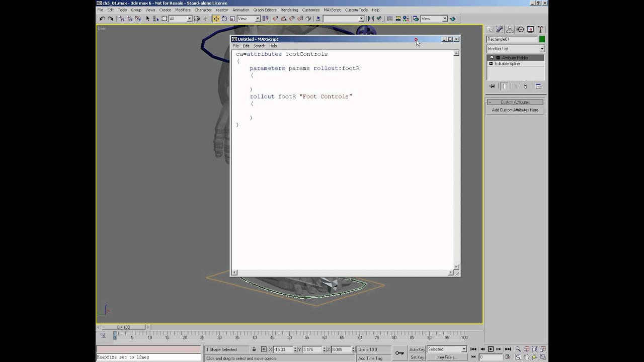Open MAXScript menu in main menu bar
The width and height of the screenshot is (644, 362).
(332, 10)
